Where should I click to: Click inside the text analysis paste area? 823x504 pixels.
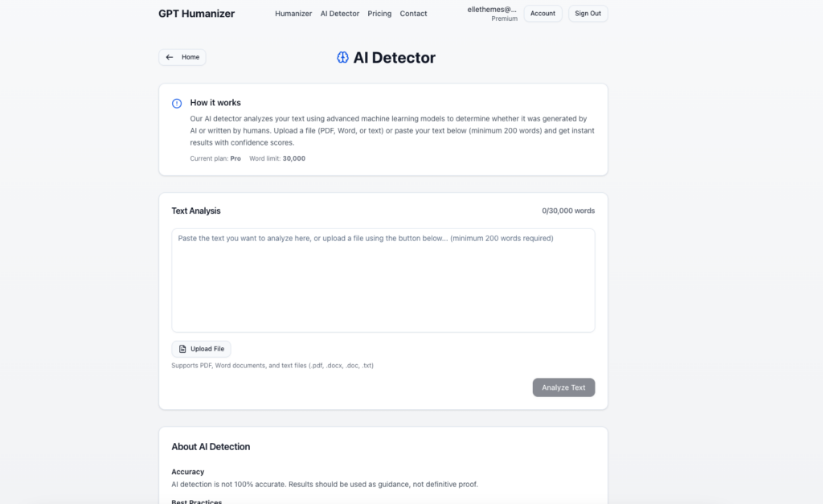pyautogui.click(x=383, y=279)
